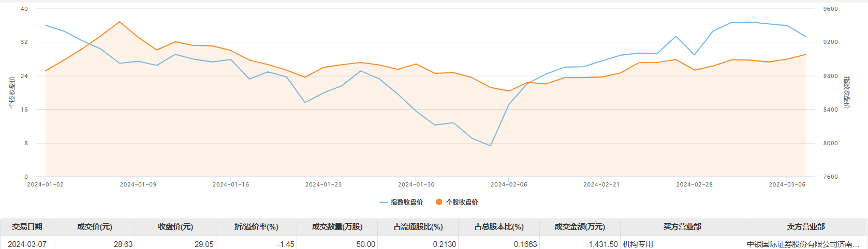The width and height of the screenshot is (868, 249).
Task: Click the 机构专用 buyer cell
Action: pos(638,244)
